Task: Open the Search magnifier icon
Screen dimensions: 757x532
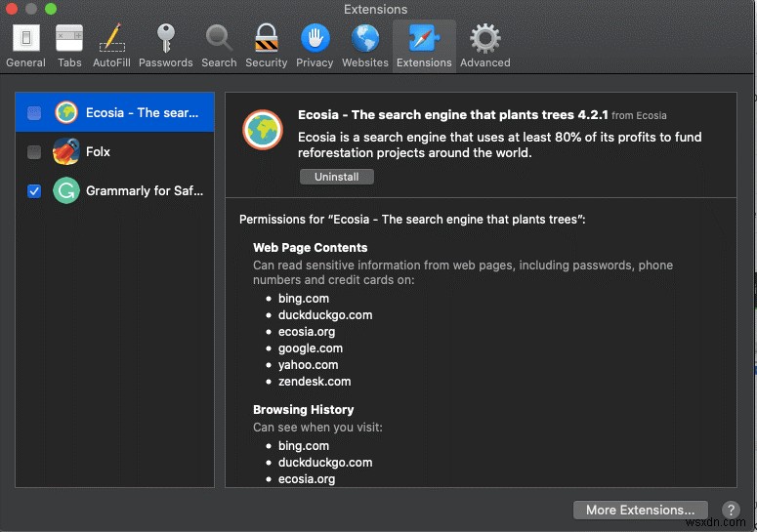Action: pos(219,38)
